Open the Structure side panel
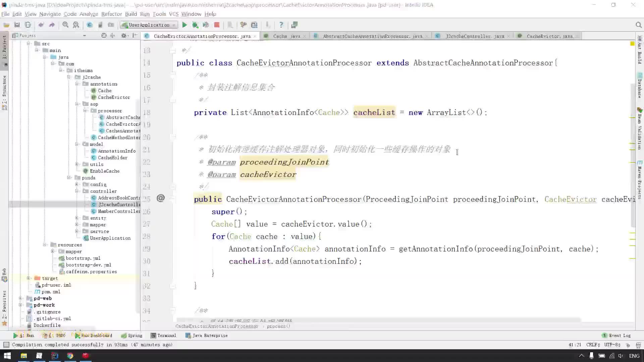This screenshot has height=362, width=644. [4, 93]
